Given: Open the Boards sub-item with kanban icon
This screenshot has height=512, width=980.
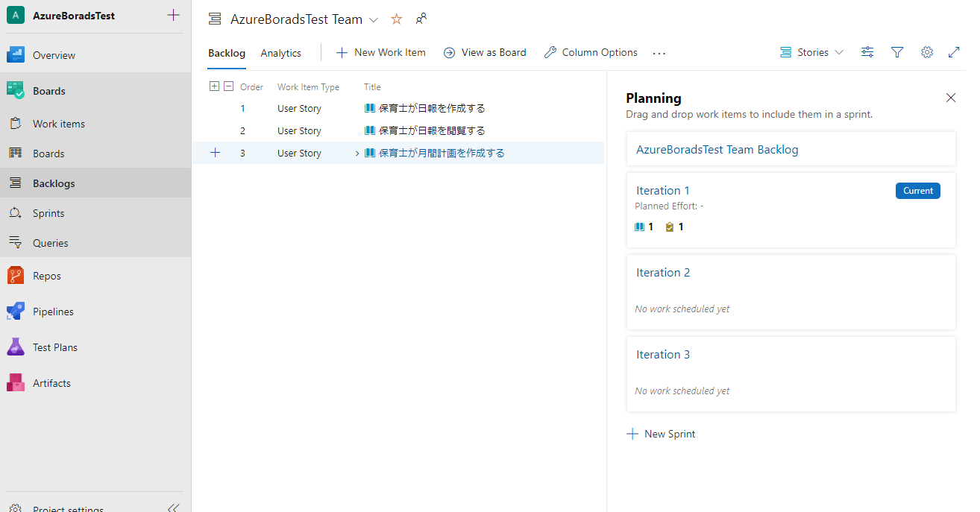Looking at the screenshot, I should (x=48, y=154).
